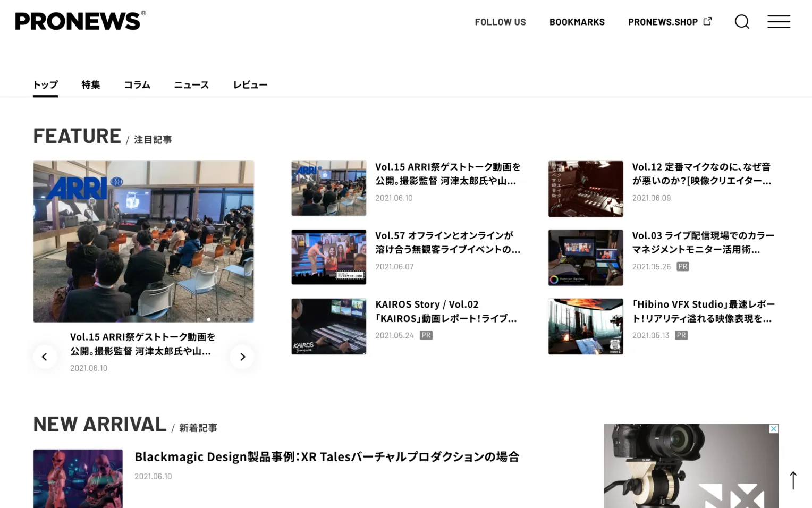Open Hibino VFX Studio article
This screenshot has width=812, height=508.
[704, 311]
